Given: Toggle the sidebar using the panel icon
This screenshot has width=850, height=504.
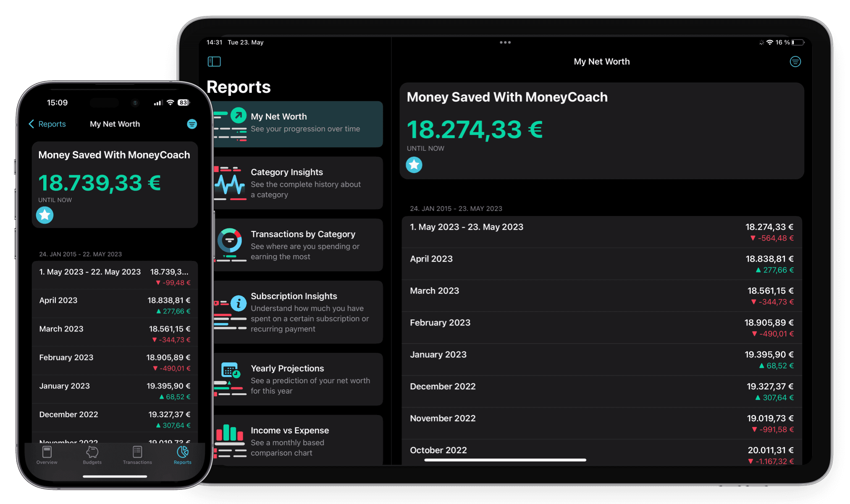Looking at the screenshot, I should (x=214, y=61).
